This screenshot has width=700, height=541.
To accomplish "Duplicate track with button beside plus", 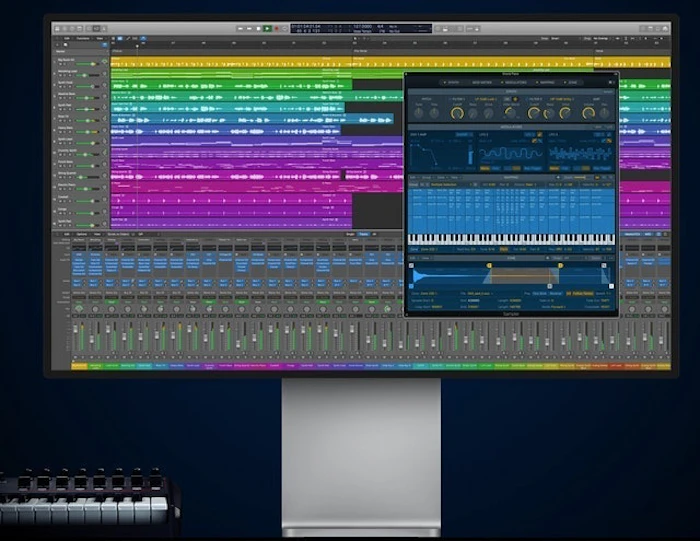I will tap(66, 45).
